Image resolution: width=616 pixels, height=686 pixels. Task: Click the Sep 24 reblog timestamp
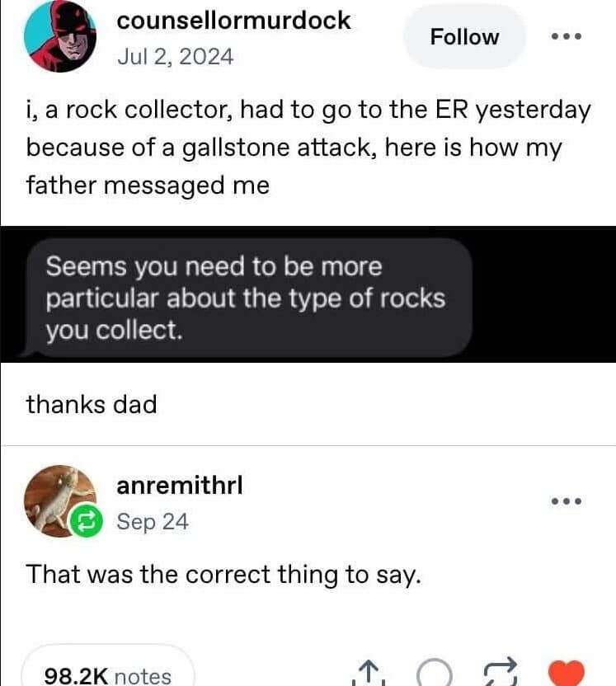click(x=152, y=522)
